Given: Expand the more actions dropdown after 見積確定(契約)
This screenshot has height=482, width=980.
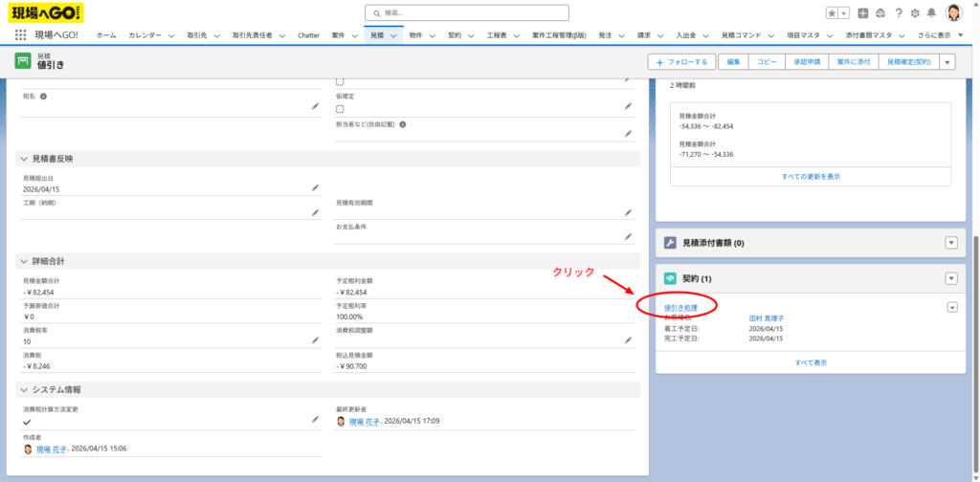Looking at the screenshot, I should point(947,61).
